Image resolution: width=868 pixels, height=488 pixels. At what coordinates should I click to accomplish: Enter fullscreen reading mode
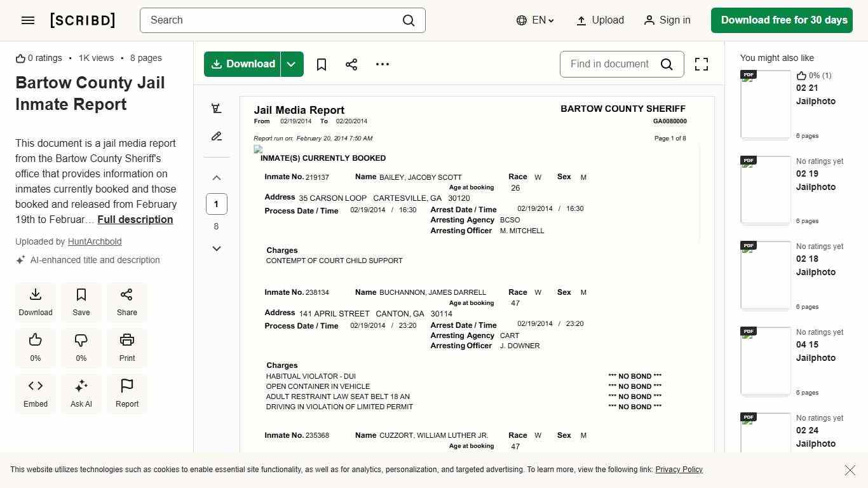point(701,64)
